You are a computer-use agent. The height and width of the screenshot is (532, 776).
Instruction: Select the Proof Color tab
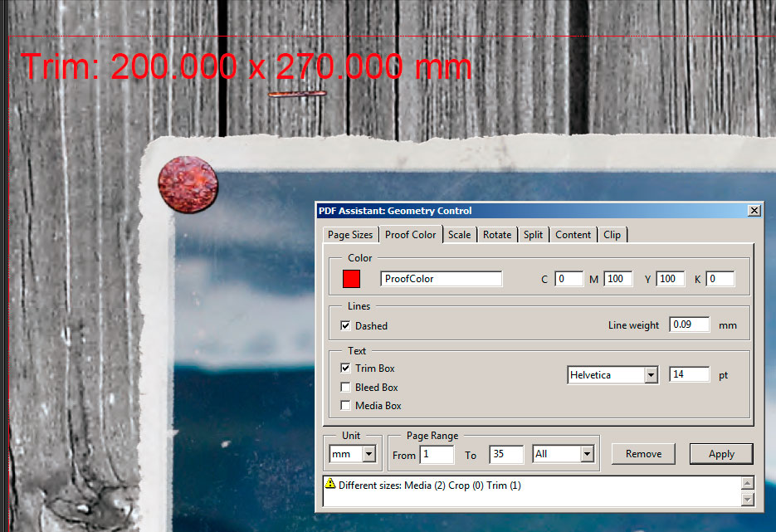(410, 235)
